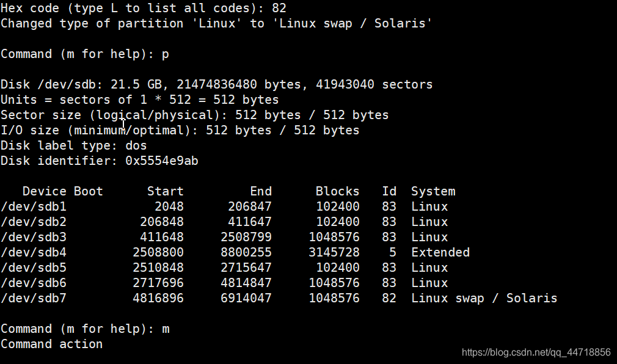Click the '/dev/sdb6' device name
The height and width of the screenshot is (364, 617).
pos(34,283)
